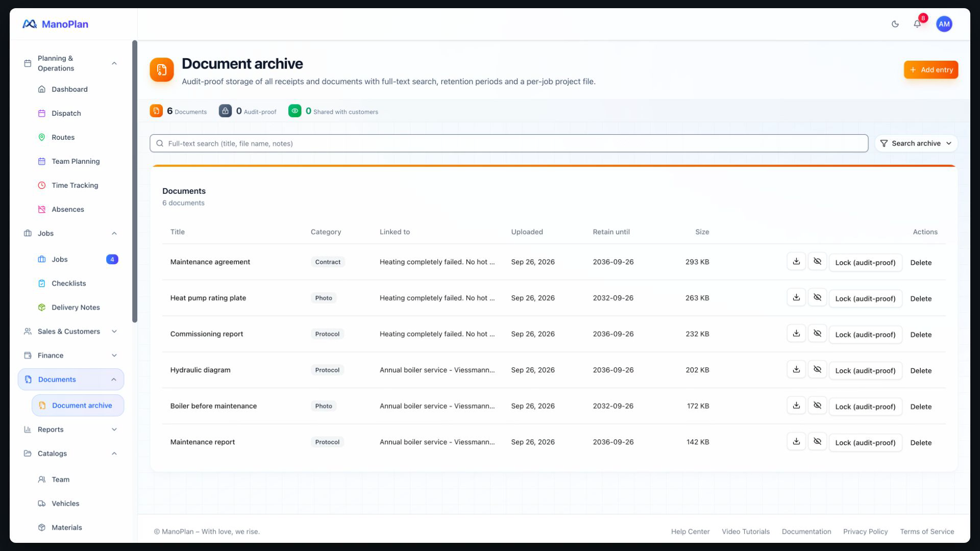Open the Search archive filter dropdown
980x551 pixels.
pos(916,143)
